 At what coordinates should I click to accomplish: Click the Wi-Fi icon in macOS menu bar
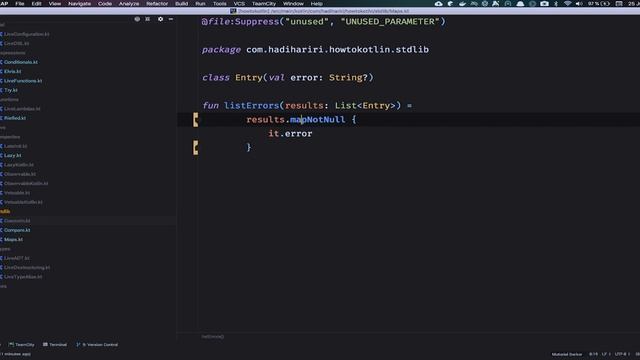tap(567, 4)
